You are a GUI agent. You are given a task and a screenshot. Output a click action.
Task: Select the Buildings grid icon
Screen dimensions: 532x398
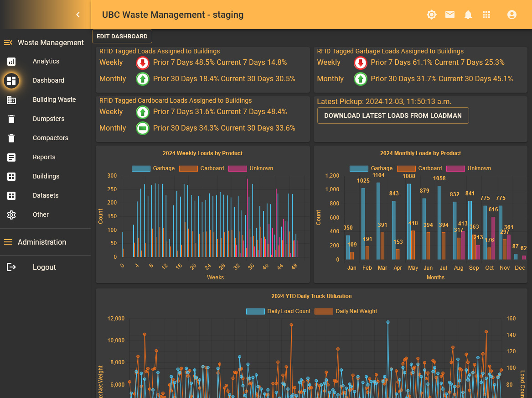(x=11, y=176)
